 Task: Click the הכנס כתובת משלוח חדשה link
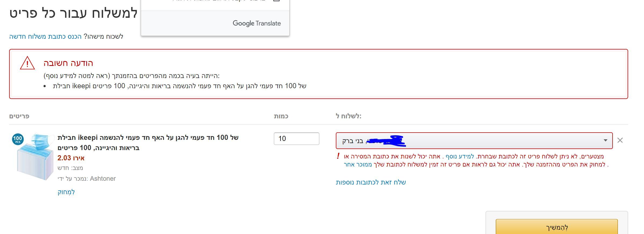(x=45, y=37)
